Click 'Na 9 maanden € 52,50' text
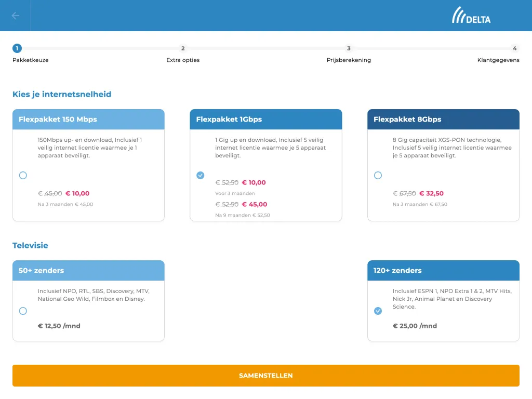 pos(243,215)
